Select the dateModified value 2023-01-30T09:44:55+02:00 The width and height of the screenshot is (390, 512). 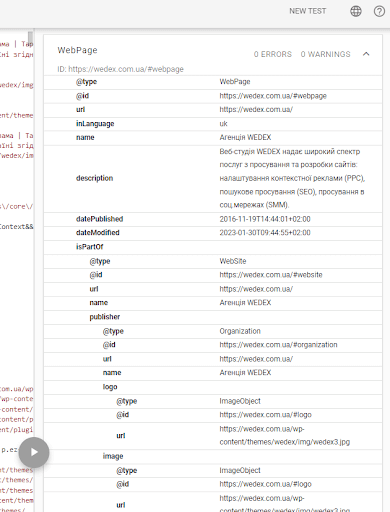click(x=265, y=233)
